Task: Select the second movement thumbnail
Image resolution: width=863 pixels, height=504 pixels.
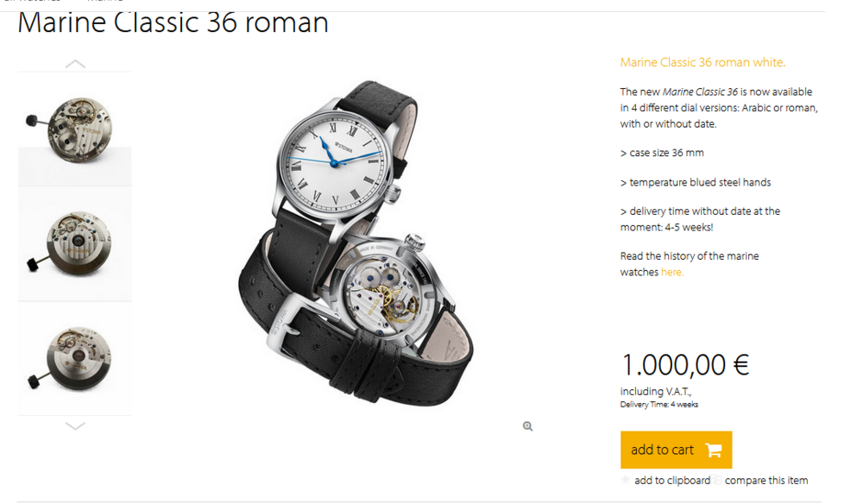Action: coord(75,243)
